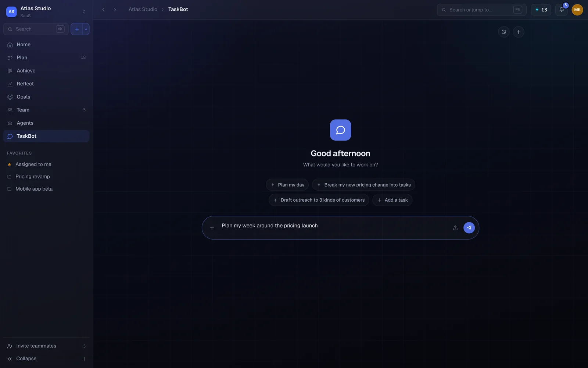Choose Draft outreach to 3 kinds of customers
This screenshot has height=368, width=588.
319,200
